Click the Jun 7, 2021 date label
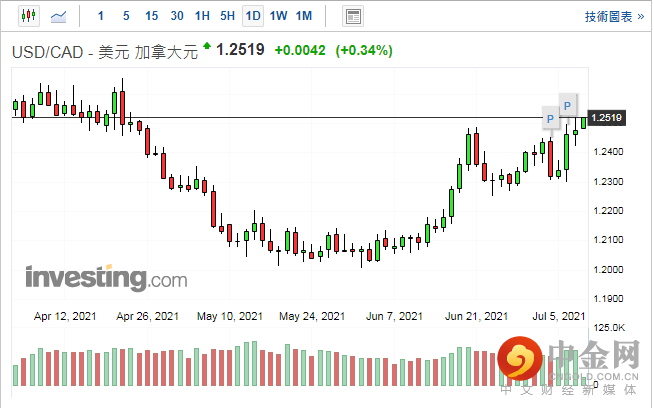 tap(394, 316)
